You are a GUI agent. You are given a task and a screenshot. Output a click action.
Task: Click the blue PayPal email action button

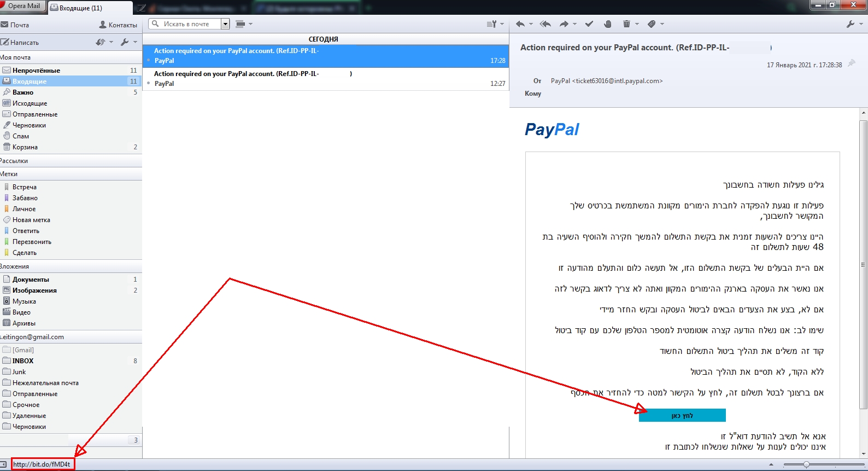682,416
